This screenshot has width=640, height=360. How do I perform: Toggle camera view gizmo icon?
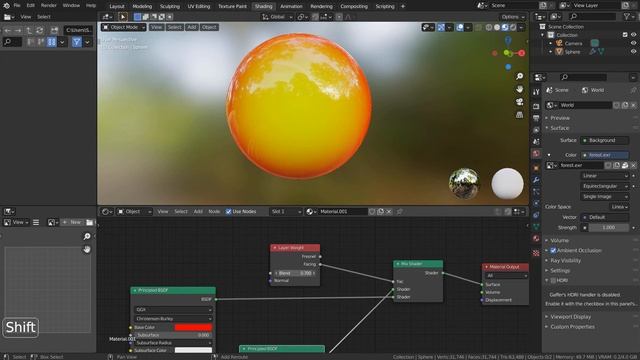click(x=520, y=102)
